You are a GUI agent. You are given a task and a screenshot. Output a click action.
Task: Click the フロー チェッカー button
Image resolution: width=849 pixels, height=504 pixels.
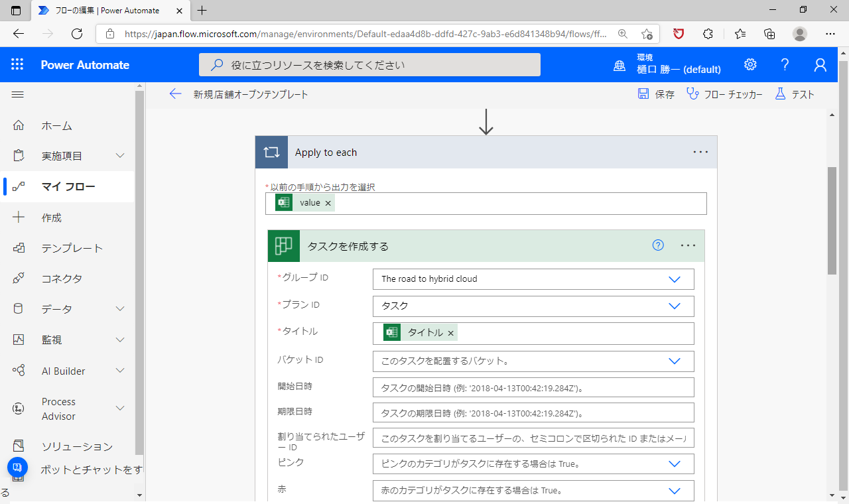(x=725, y=94)
